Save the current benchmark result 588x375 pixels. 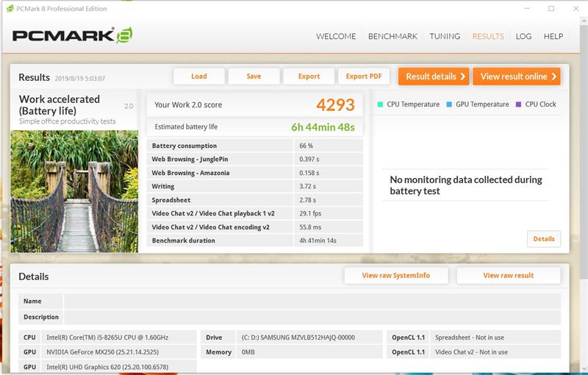[x=254, y=76]
